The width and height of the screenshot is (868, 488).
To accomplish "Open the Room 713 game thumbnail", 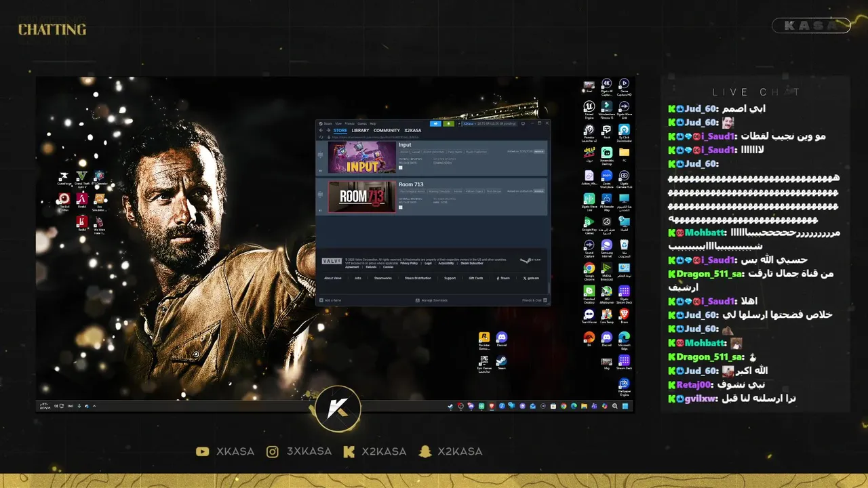I will (x=361, y=197).
